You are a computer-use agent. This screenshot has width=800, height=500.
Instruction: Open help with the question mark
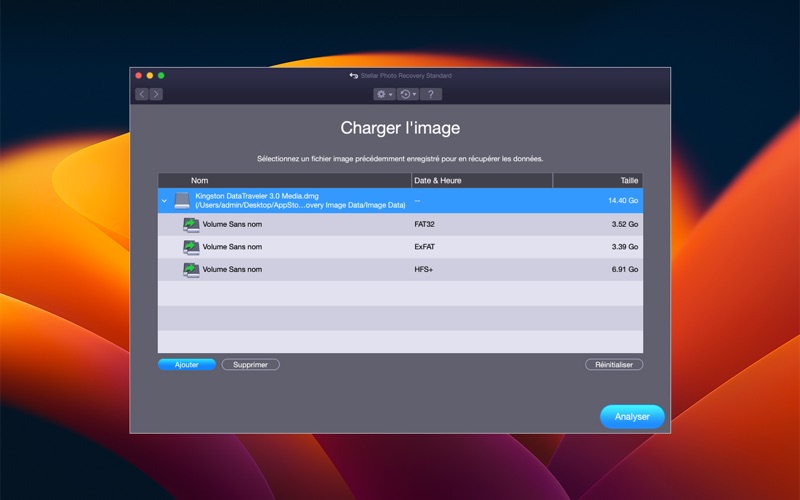click(x=431, y=94)
